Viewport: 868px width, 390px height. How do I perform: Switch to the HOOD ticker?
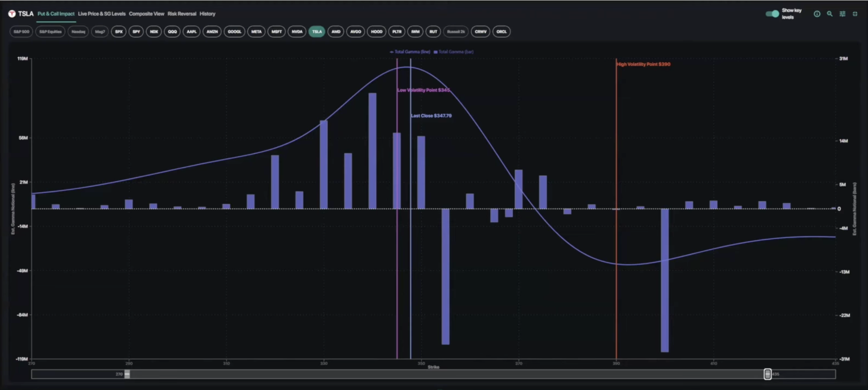click(376, 31)
